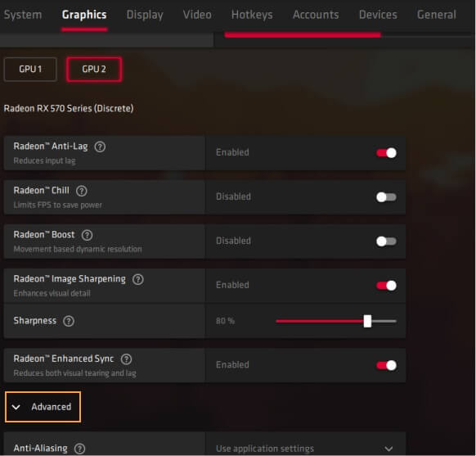Open the Hotkeys tab
This screenshot has width=476, height=456.
(252, 15)
